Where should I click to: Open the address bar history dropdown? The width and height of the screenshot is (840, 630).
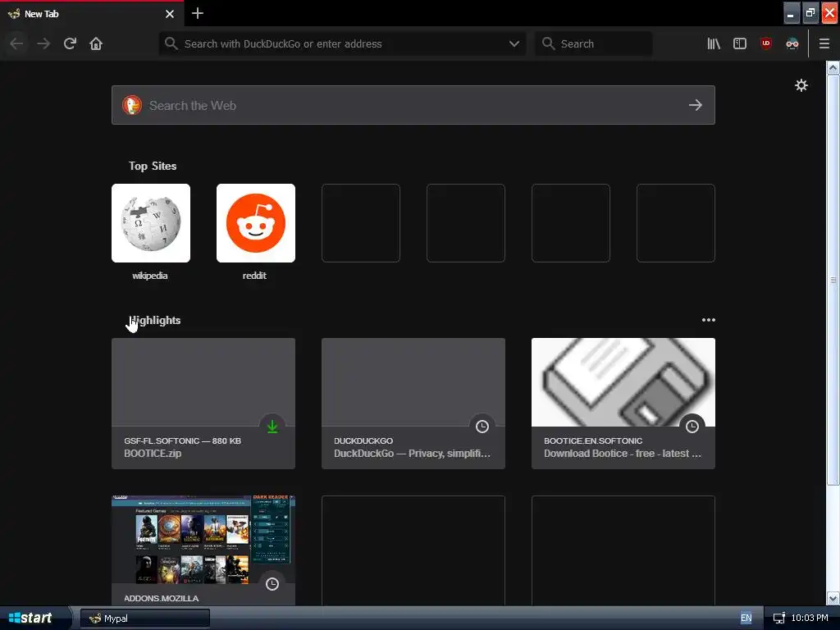click(514, 44)
